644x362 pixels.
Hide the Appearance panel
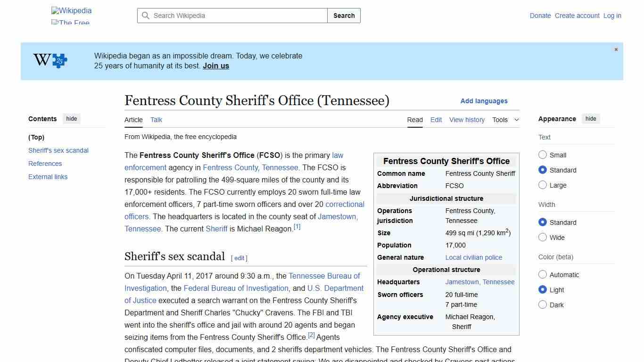coord(591,118)
